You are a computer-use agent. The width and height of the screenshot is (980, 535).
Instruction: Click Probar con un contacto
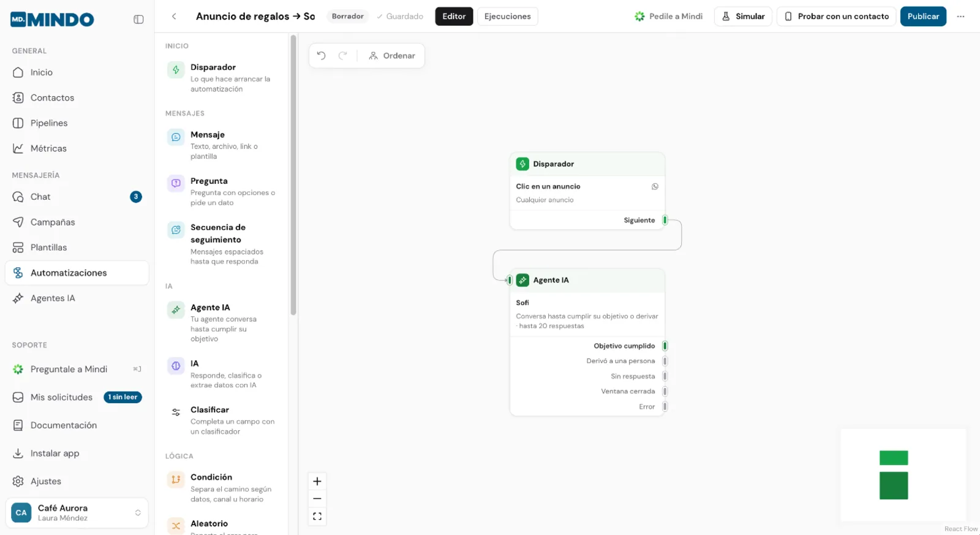coord(837,17)
